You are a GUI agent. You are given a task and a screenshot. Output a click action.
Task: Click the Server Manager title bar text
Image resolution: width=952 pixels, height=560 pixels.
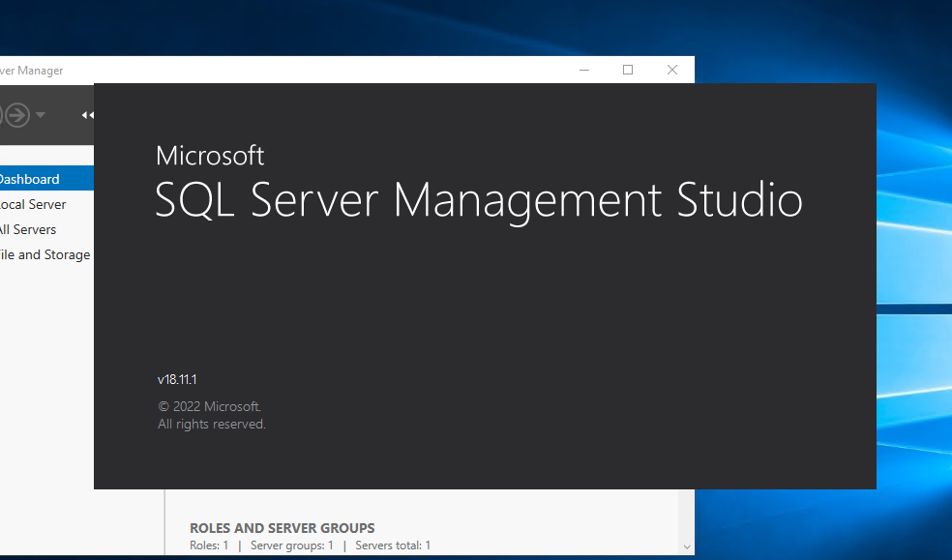[x=32, y=71]
